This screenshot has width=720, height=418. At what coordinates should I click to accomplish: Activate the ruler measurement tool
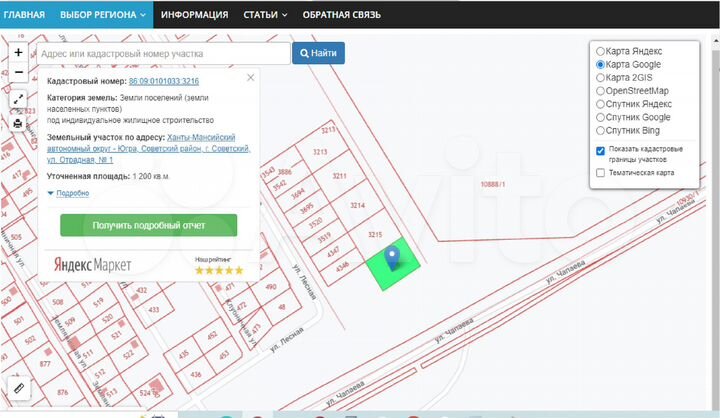18,387
